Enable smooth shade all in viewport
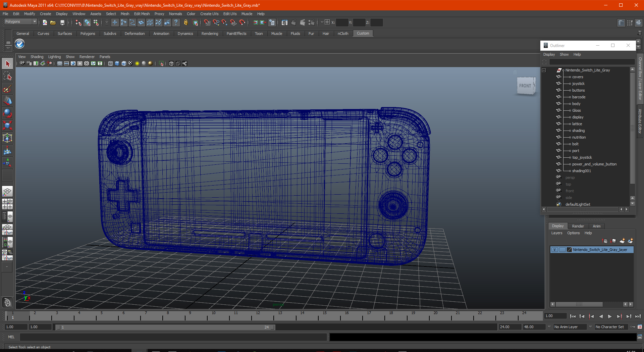 [x=117, y=63]
